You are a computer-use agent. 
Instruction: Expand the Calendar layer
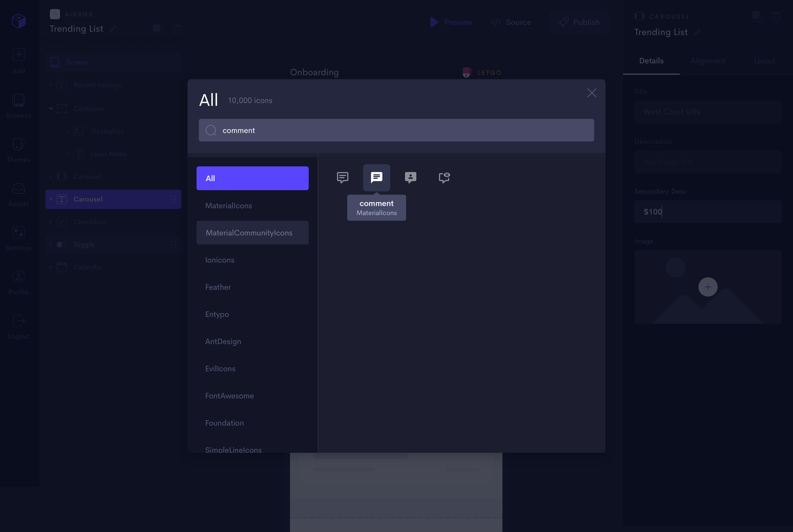pos(51,267)
